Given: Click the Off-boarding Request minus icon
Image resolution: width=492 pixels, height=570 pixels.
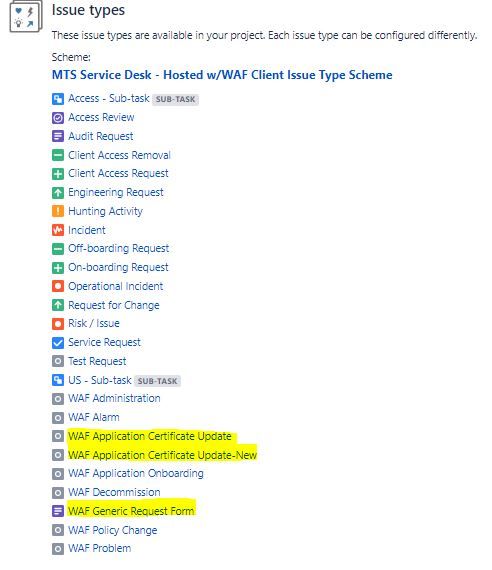Looking at the screenshot, I should coord(58,249).
